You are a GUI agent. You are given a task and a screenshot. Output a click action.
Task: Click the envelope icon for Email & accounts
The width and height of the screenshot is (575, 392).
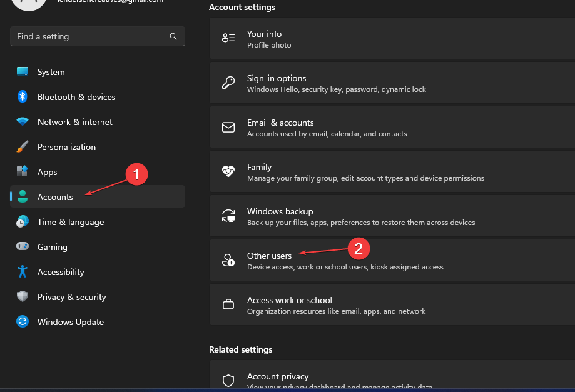point(228,127)
